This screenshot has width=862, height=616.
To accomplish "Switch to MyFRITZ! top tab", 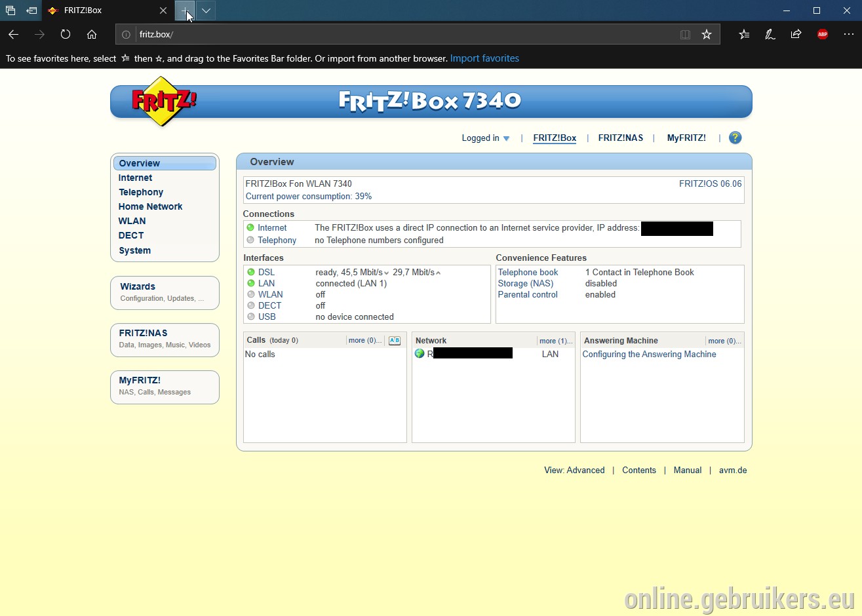I will click(x=686, y=138).
